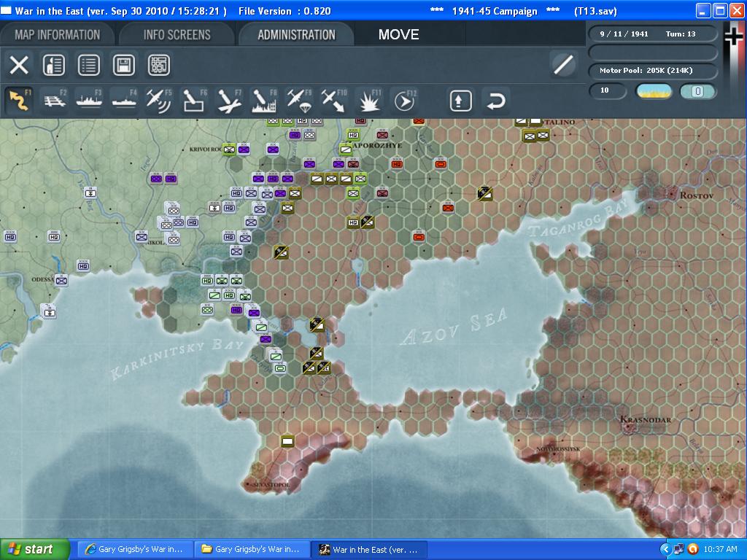Select the F10 air transfer mode
This screenshot has width=747, height=560.
[x=334, y=101]
